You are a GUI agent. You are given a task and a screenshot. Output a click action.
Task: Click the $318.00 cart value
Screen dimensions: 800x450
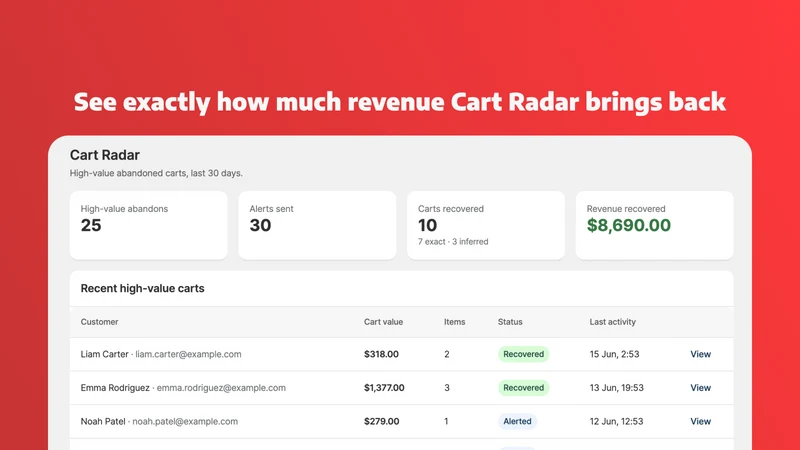point(381,354)
